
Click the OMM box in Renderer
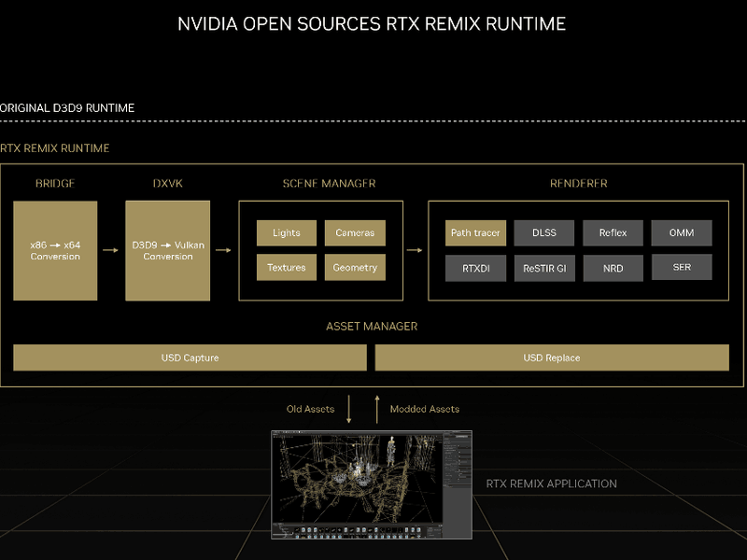point(682,232)
